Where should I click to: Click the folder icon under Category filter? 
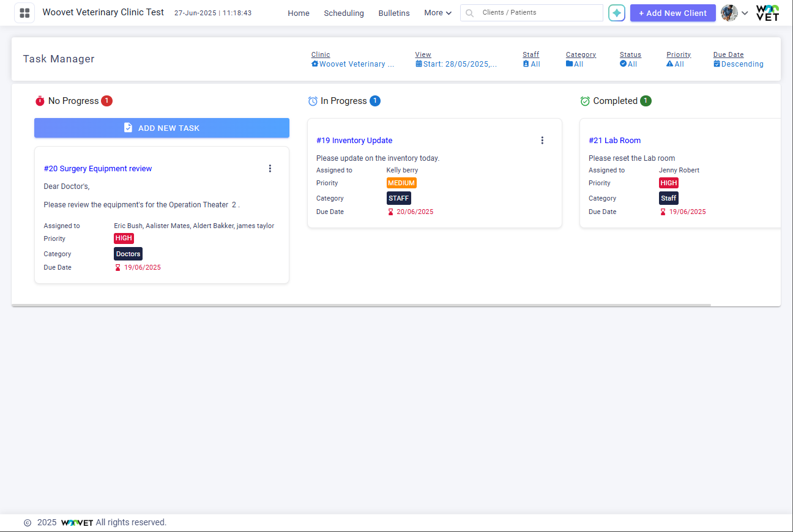[x=568, y=64]
